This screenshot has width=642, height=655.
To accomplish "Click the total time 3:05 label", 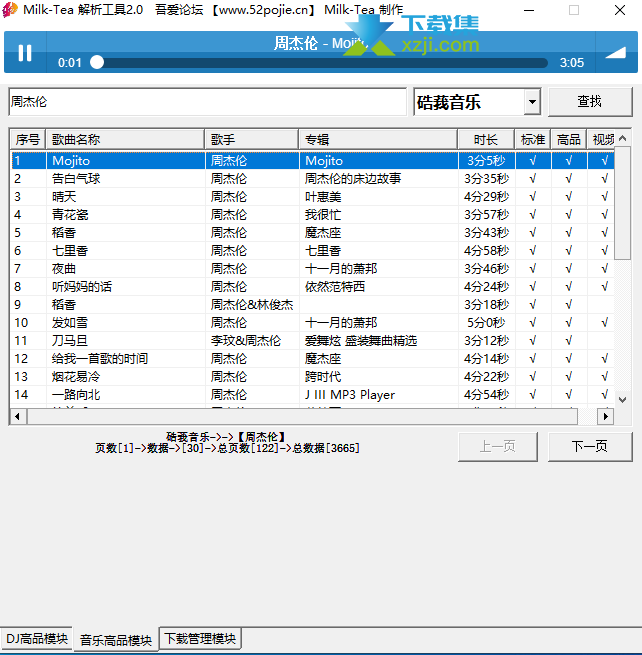I will point(571,63).
